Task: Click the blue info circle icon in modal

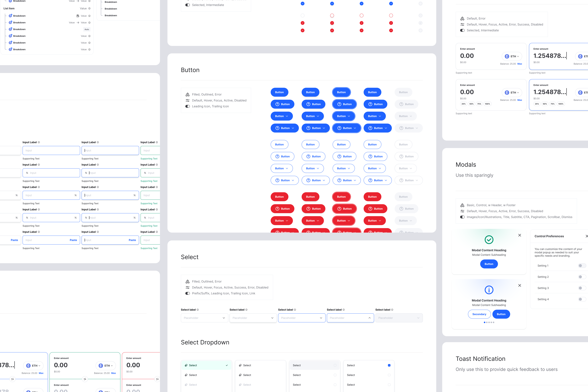Action: click(489, 290)
